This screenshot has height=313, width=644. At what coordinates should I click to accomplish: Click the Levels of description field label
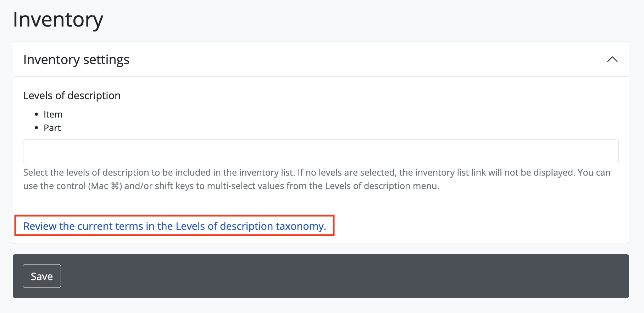click(72, 96)
